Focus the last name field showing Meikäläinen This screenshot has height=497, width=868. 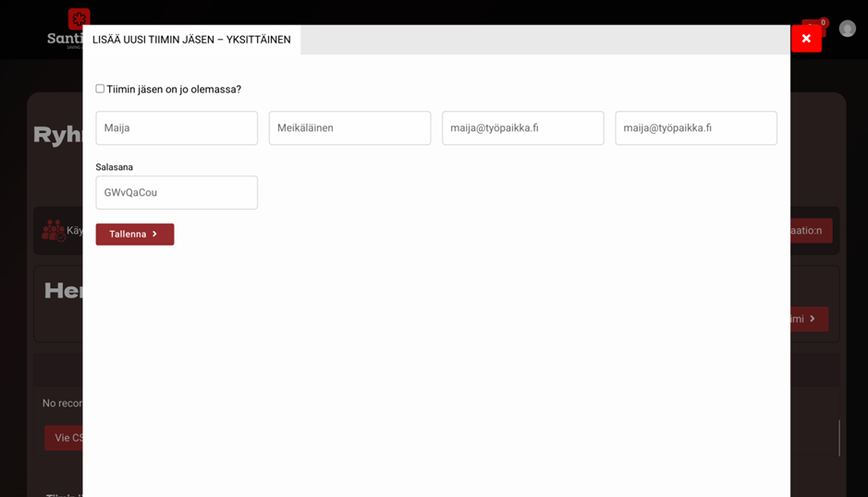(349, 128)
